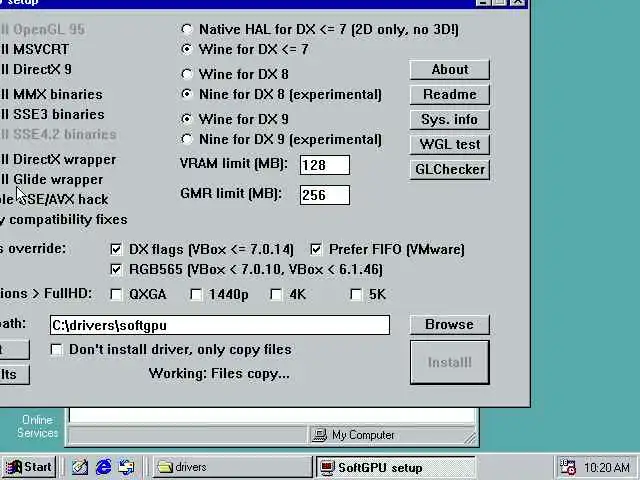Click the 10:20 AM clock
The image size is (640, 480).
pyautogui.click(x=607, y=467)
